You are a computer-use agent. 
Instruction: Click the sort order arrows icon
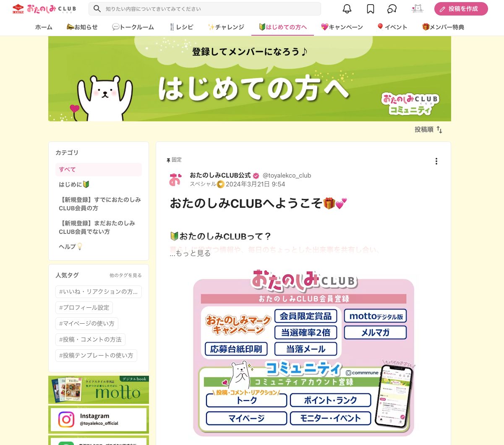439,130
